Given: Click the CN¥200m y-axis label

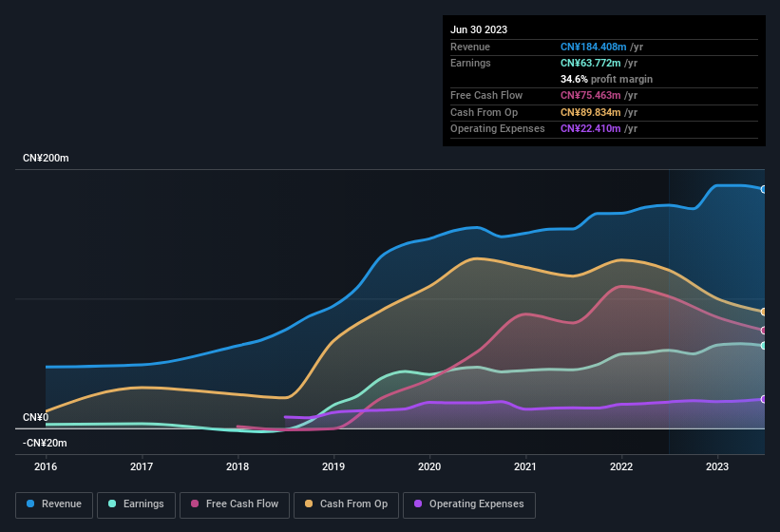Looking at the screenshot, I should 46,158.
